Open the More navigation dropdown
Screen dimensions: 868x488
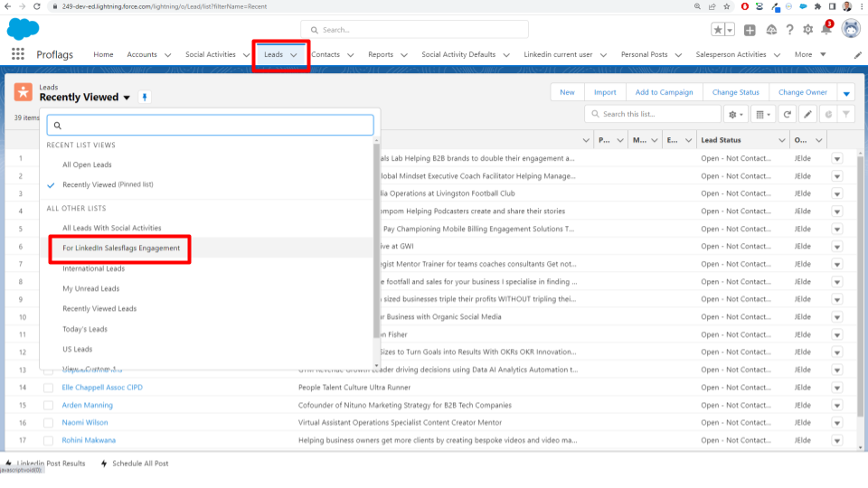click(810, 54)
